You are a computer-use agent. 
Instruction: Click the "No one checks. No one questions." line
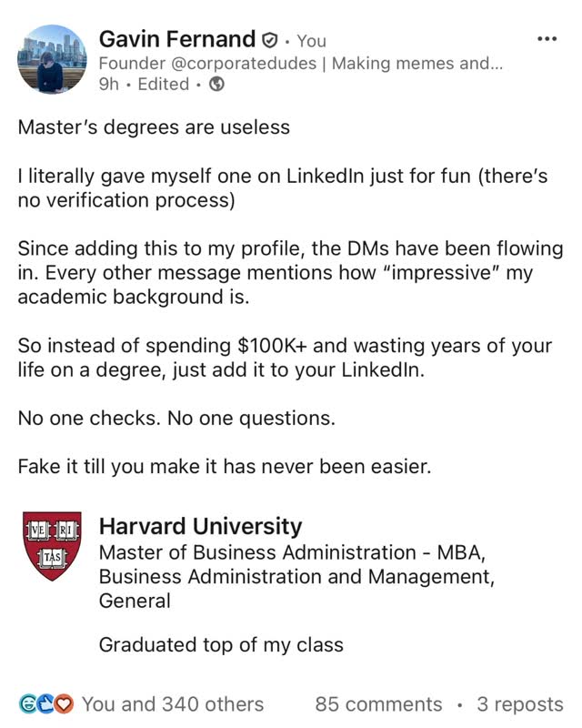tap(176, 420)
